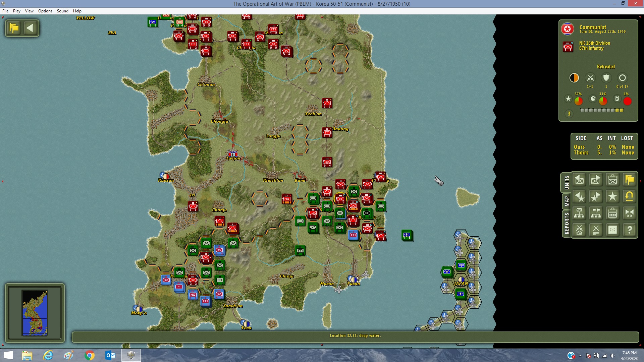644x362 pixels.
Task: Select the next unit button
Action: coord(596,180)
